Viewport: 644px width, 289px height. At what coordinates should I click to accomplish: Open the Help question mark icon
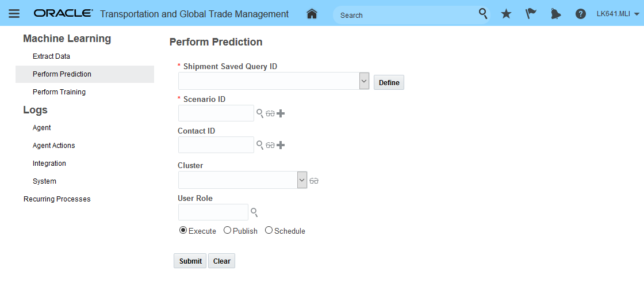[x=581, y=14]
